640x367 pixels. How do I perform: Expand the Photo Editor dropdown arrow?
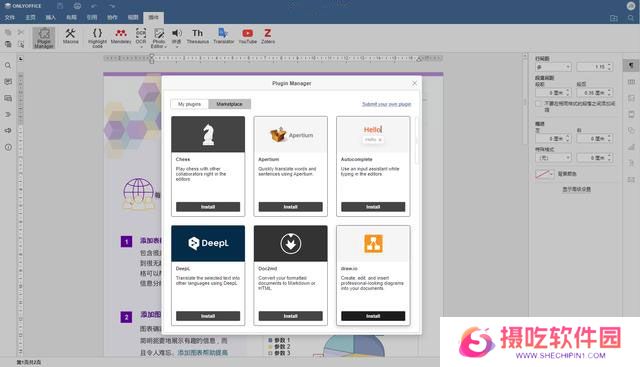click(166, 47)
